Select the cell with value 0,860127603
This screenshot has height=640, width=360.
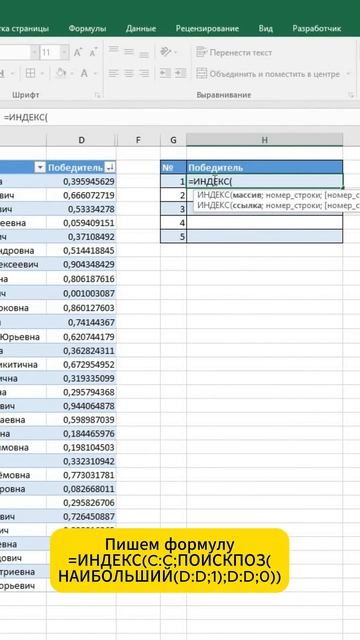(x=81, y=307)
